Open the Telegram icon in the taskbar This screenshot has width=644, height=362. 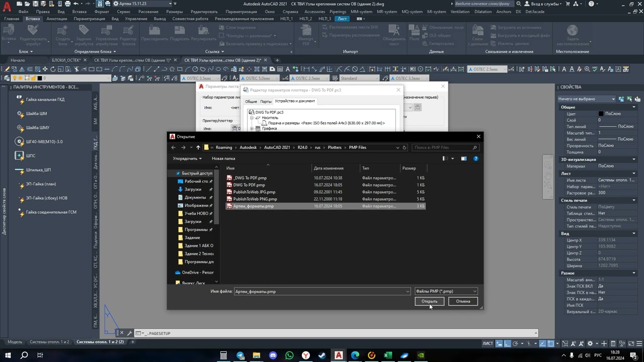pos(240,355)
